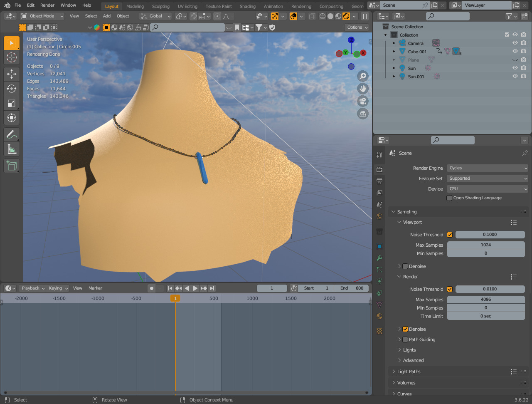Screen dimensions: 532x404
Task: Play the animation forward
Action: [x=195, y=288]
